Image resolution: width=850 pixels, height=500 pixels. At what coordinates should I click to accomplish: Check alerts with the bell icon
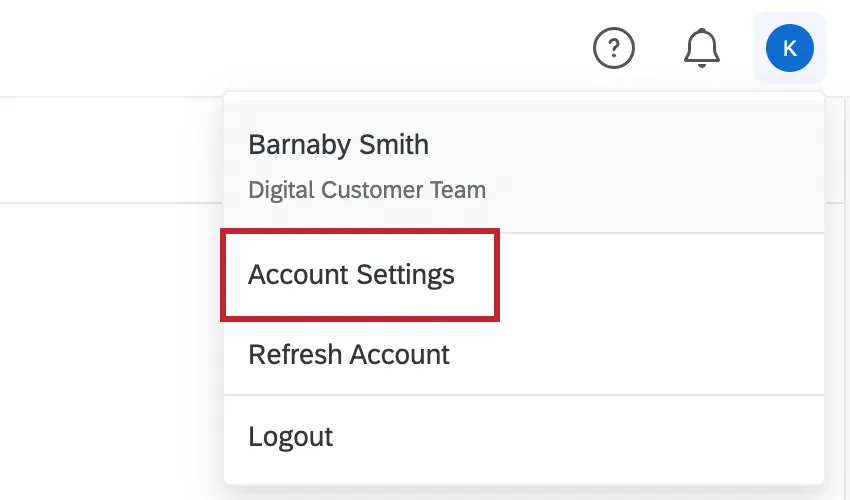[x=701, y=48]
